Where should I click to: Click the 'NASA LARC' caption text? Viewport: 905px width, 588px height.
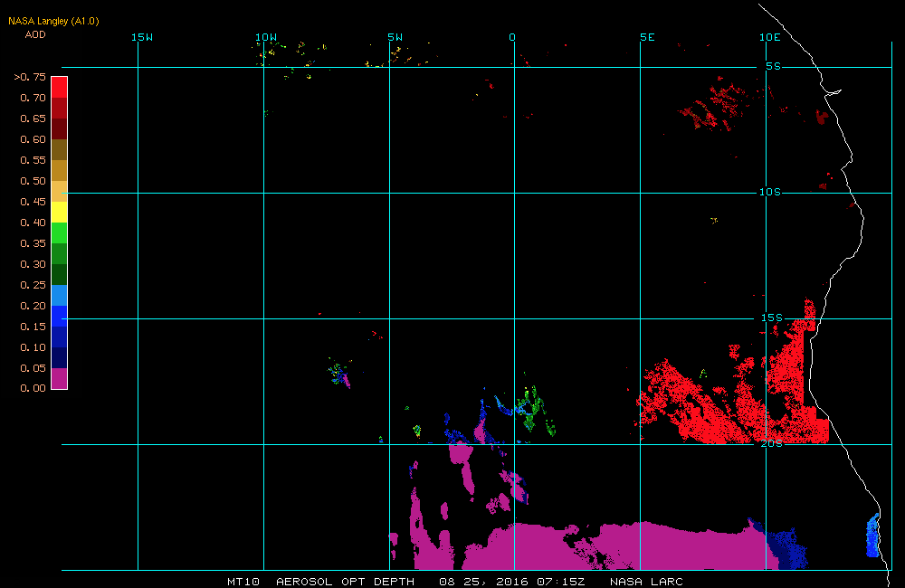click(646, 582)
